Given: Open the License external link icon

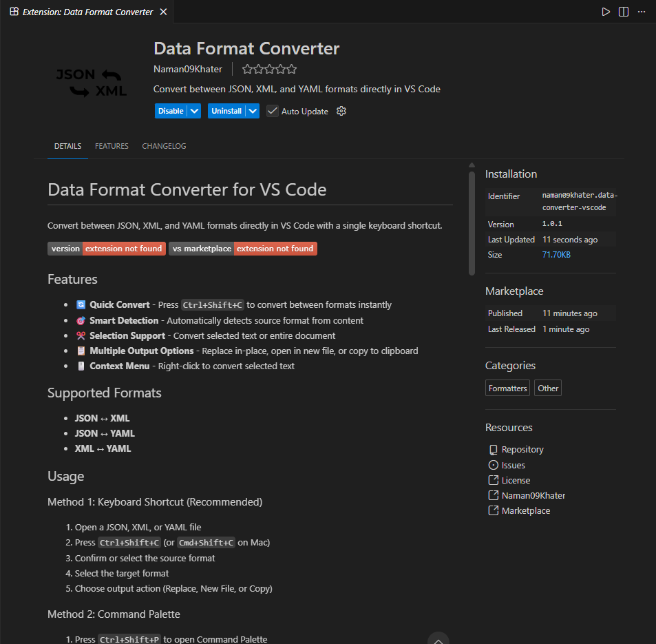Looking at the screenshot, I should pyautogui.click(x=493, y=480).
